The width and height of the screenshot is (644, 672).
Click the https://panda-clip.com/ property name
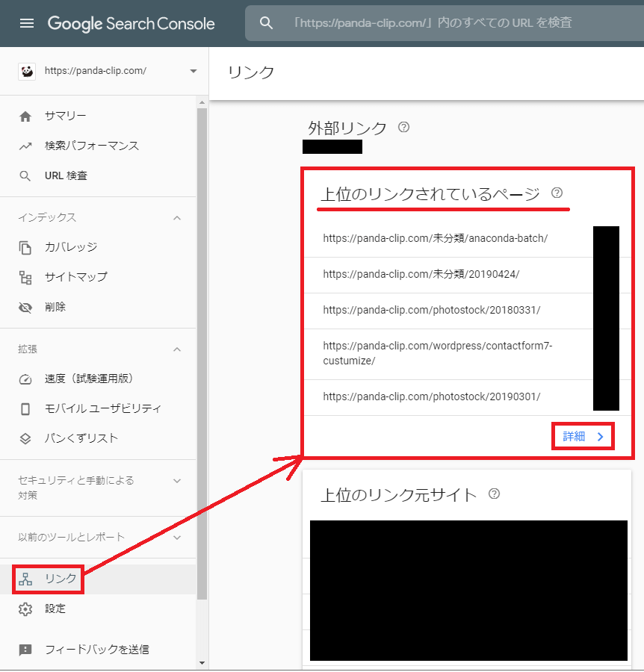pyautogui.click(x=96, y=71)
